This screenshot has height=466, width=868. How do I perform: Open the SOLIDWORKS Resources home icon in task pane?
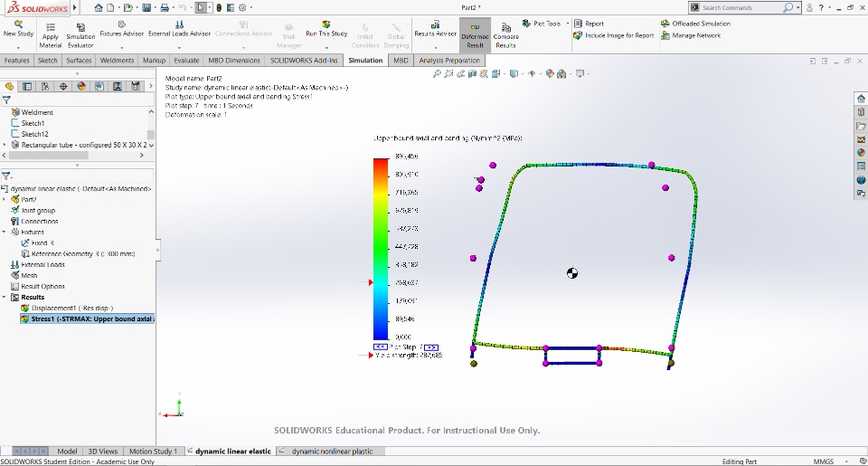pyautogui.click(x=861, y=99)
